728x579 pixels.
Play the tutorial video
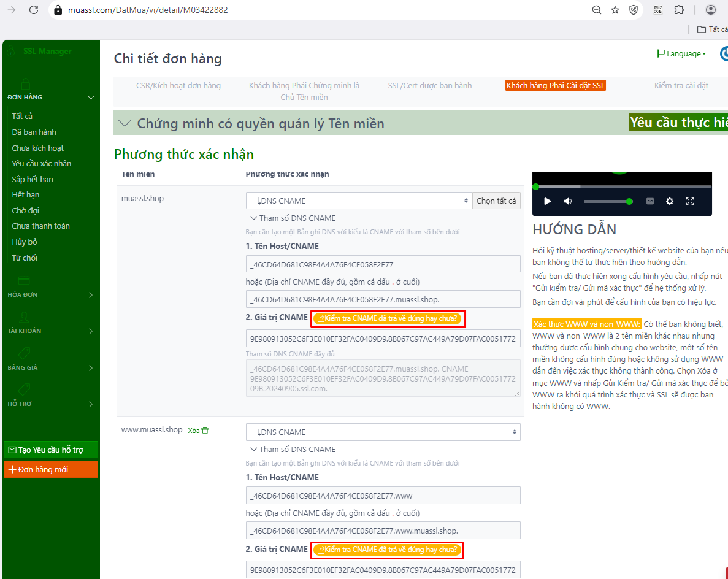tap(548, 201)
